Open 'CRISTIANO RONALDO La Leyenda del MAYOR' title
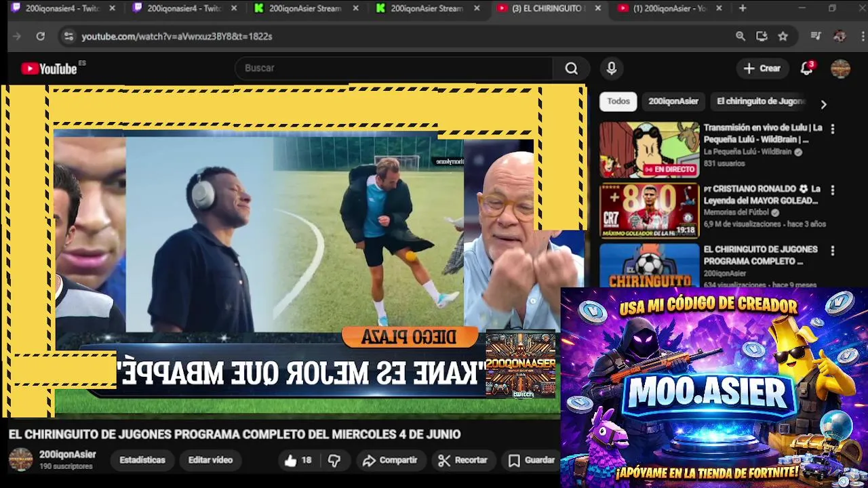This screenshot has width=868, height=488. click(x=761, y=195)
